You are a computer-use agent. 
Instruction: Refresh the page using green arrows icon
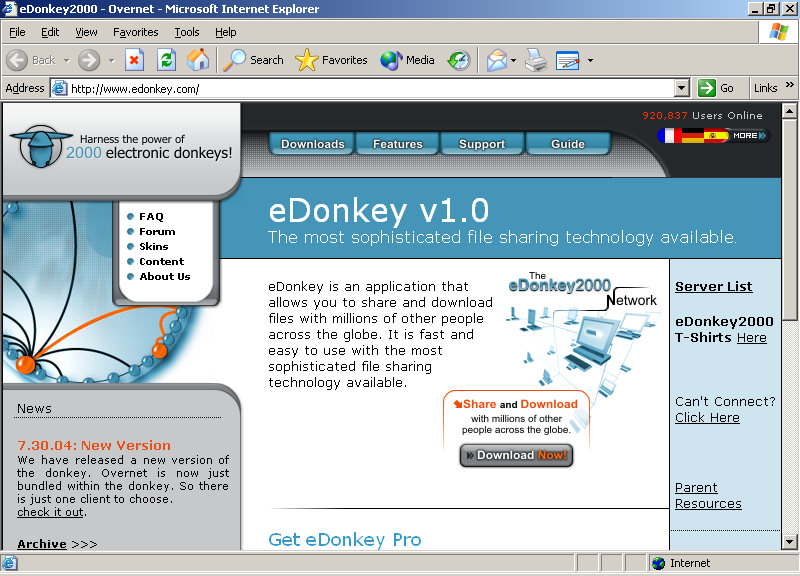[166, 60]
